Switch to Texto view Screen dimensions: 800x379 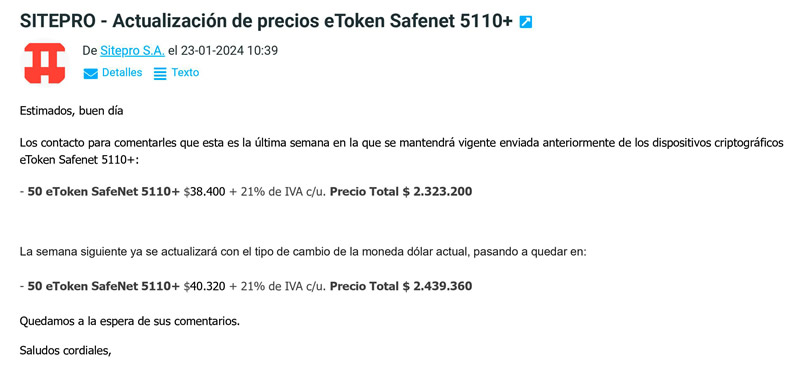pyautogui.click(x=185, y=73)
